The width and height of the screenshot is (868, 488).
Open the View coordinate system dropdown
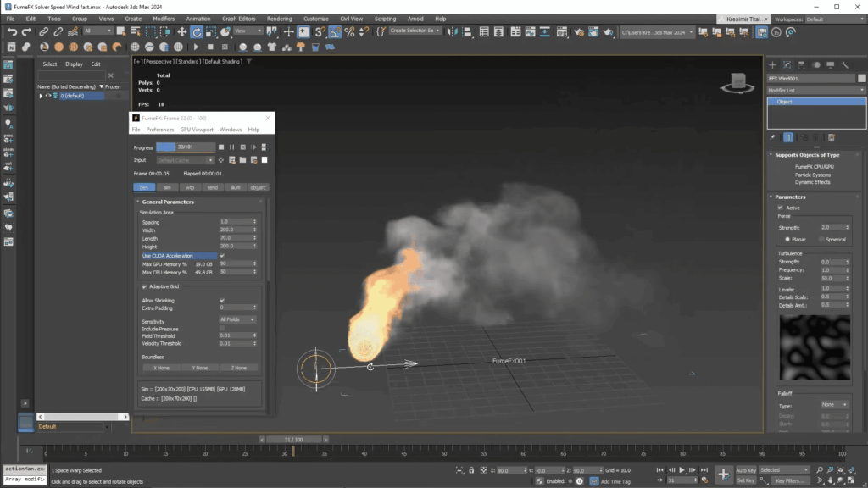click(x=247, y=31)
